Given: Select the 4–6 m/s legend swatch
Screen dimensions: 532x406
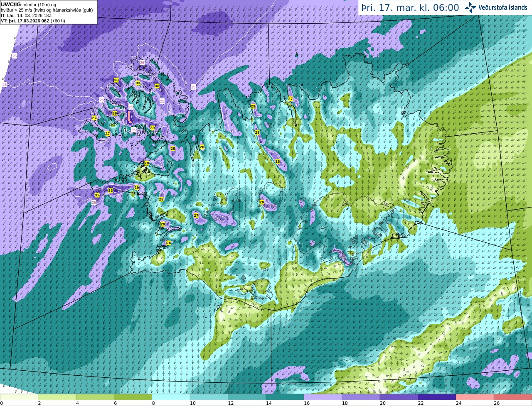Looking at the screenshot, I should (95, 397).
